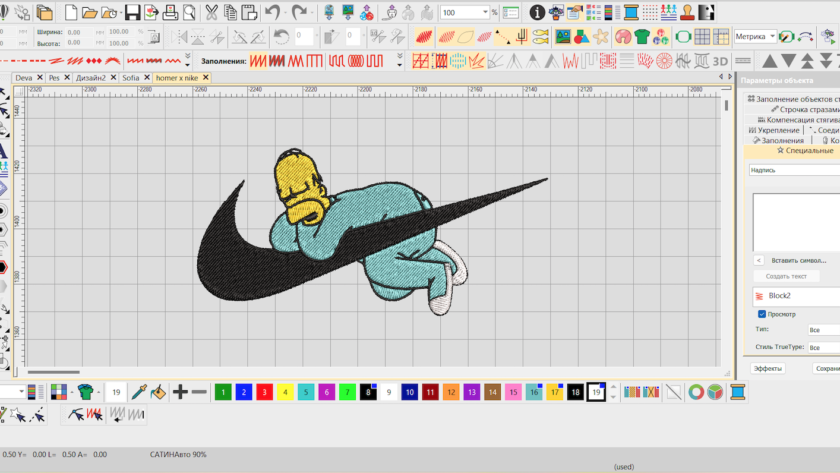
Task: Move object down with single triangle arrow
Action: [789, 61]
